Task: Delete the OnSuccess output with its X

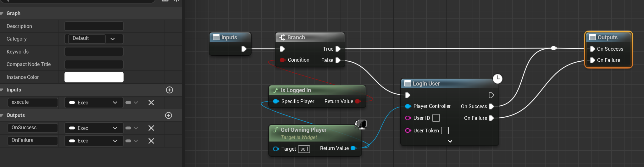Action: coord(151,128)
